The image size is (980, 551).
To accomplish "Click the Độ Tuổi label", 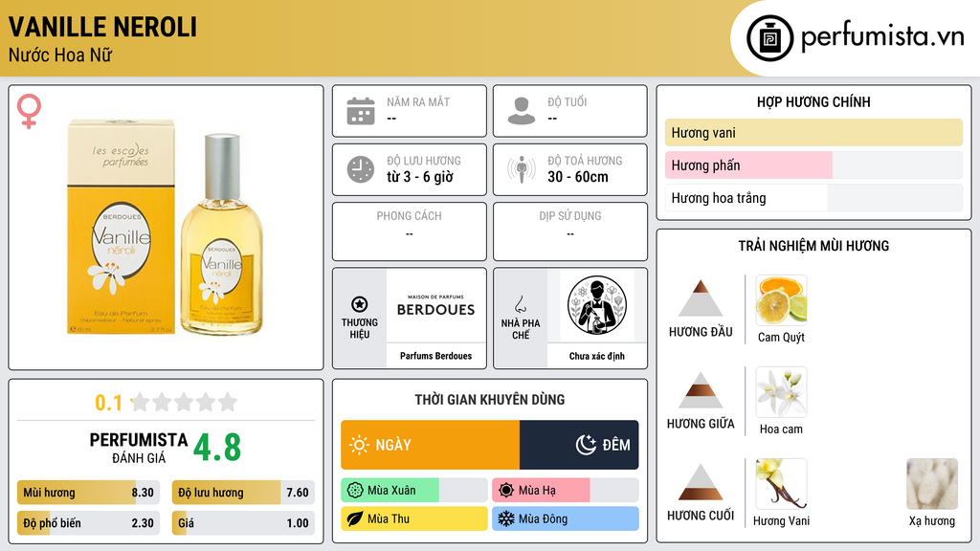I will point(568,101).
